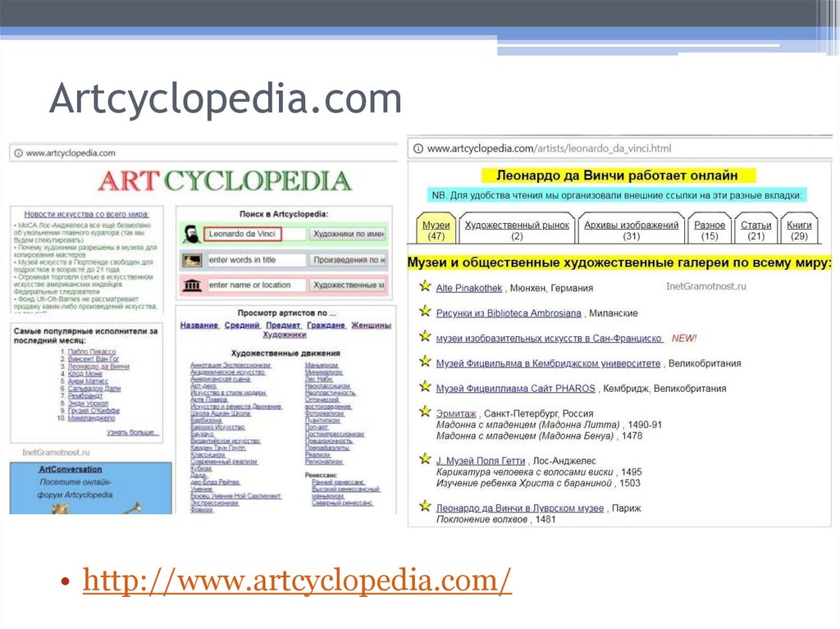Open Клод Моне in popular artists list
The image size is (840, 629).
84,374
